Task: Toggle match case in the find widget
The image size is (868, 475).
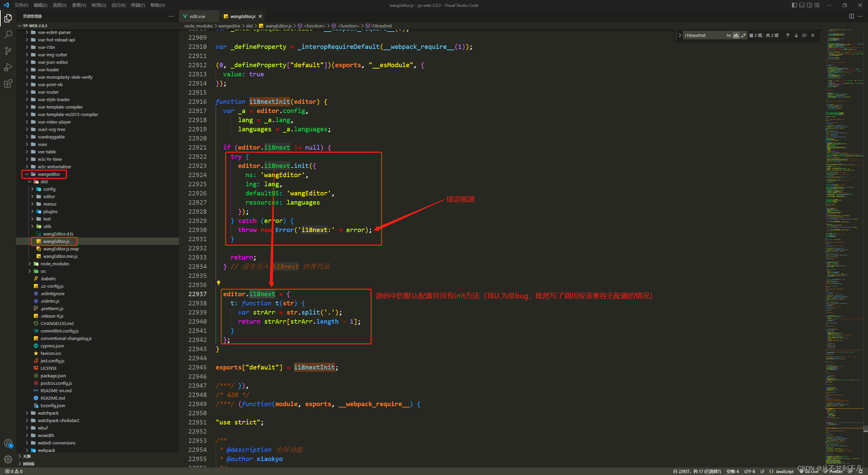Action: coord(728,35)
